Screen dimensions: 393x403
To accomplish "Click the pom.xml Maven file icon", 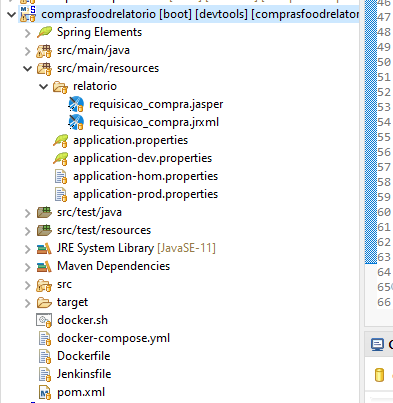I will coord(45,393).
